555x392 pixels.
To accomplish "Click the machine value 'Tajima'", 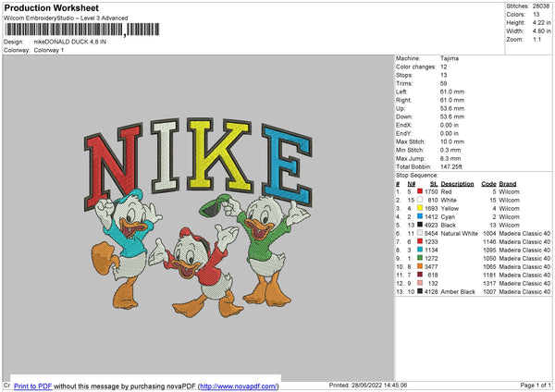I will coord(450,58).
